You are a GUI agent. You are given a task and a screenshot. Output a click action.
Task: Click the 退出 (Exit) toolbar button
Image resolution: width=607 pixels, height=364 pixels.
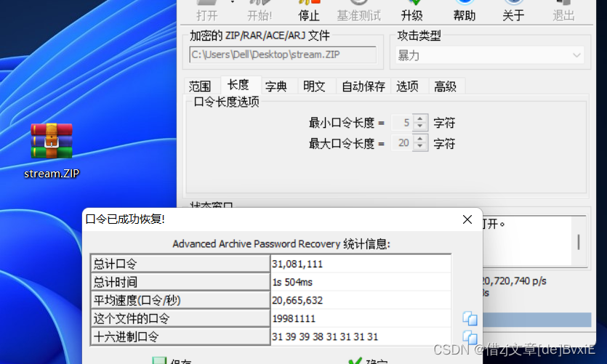coord(563,11)
